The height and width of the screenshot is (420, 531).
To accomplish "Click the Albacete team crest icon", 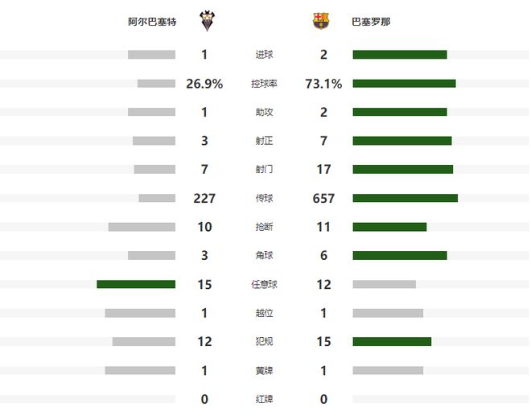I will 207,22.
